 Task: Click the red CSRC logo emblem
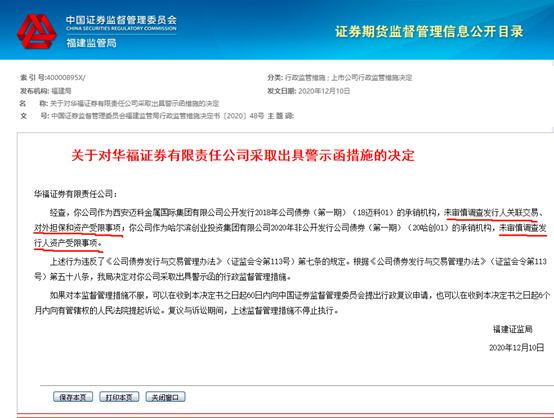point(36,31)
